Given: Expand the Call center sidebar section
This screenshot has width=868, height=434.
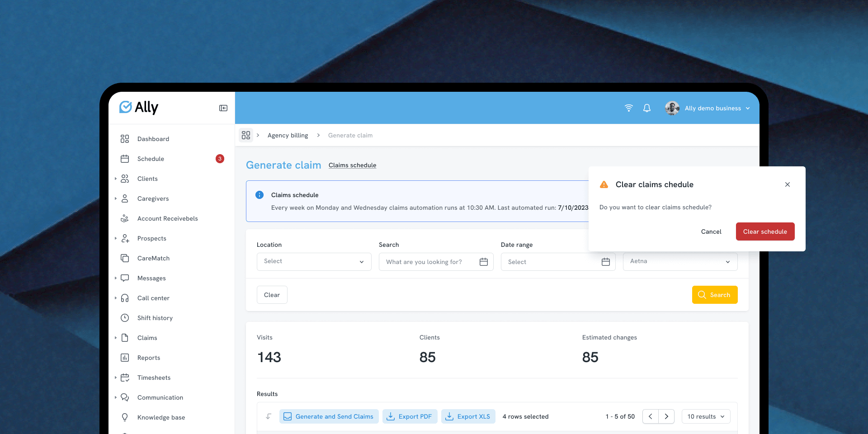Looking at the screenshot, I should pos(116,298).
